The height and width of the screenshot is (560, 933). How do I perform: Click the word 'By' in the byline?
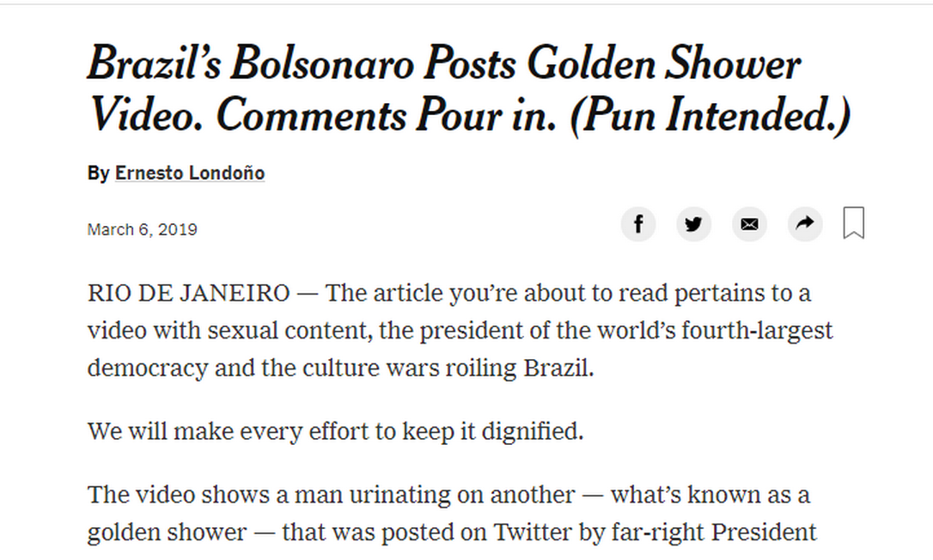click(98, 173)
